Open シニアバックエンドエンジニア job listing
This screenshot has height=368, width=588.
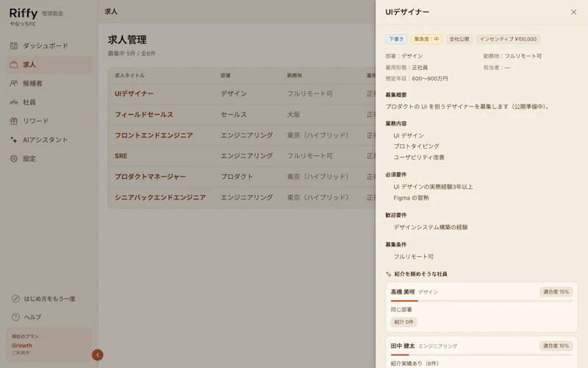point(160,197)
